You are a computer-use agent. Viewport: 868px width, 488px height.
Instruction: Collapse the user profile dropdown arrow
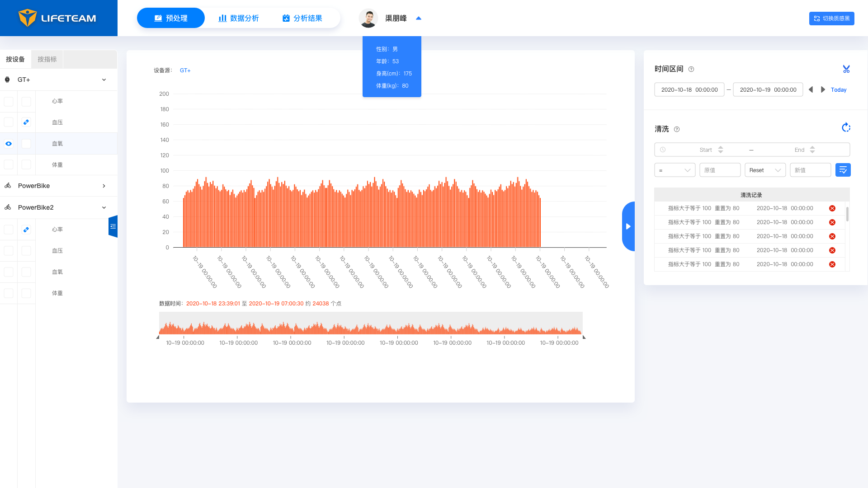(x=418, y=19)
